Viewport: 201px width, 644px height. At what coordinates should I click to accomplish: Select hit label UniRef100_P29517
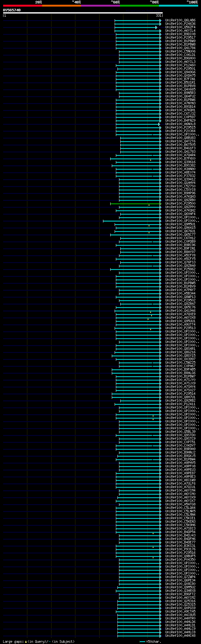(x=180, y=38)
